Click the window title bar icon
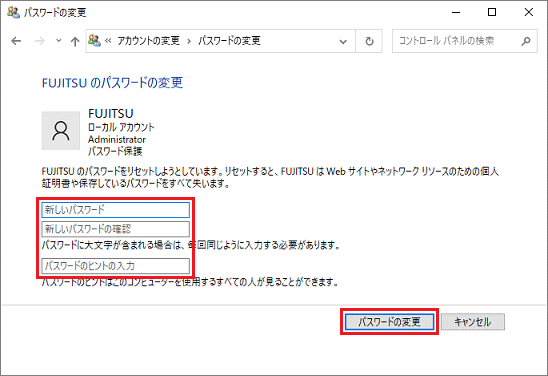Screen dimensions: 548x376 pyautogui.click(x=14, y=13)
